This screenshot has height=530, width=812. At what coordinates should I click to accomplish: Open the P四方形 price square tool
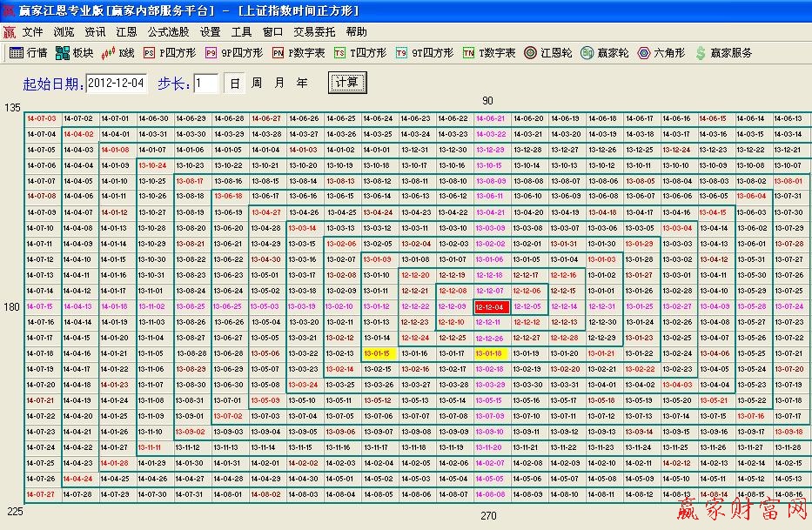(x=171, y=52)
